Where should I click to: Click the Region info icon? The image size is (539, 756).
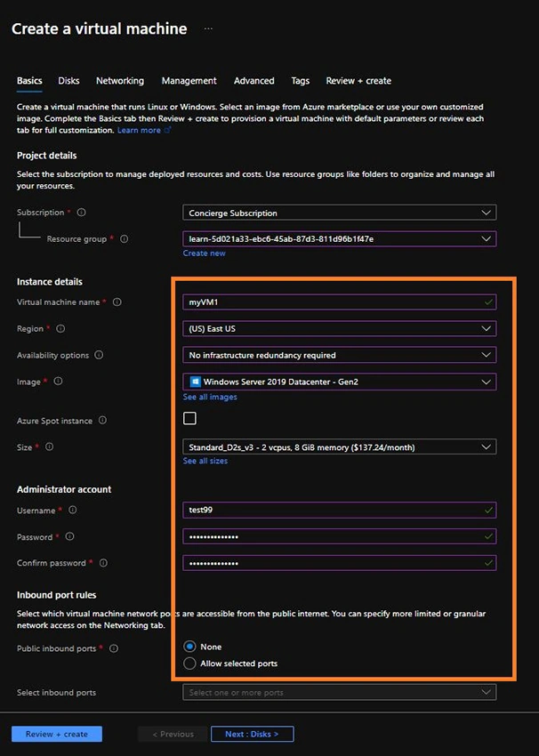point(60,328)
